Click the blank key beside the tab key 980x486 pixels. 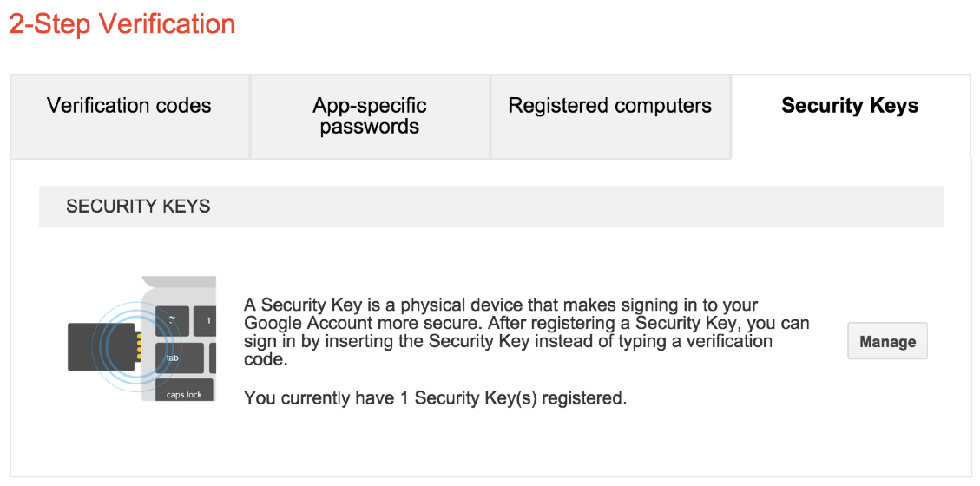click(211, 357)
